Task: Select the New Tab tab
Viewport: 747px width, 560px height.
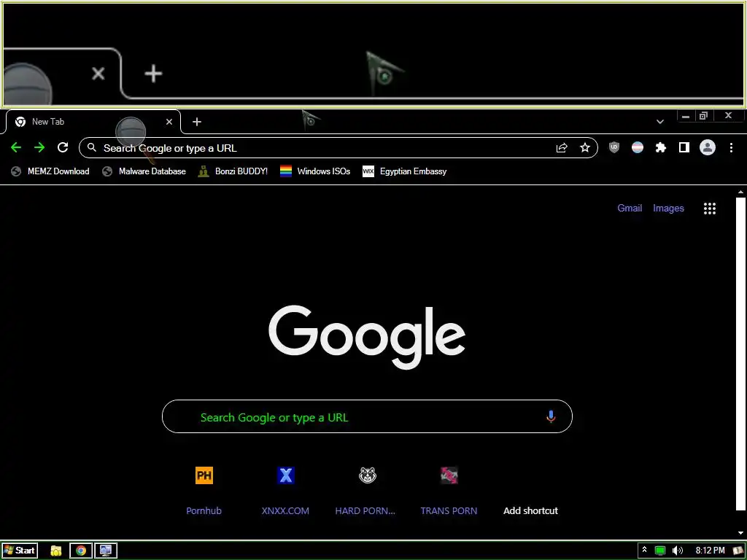Action: point(93,122)
